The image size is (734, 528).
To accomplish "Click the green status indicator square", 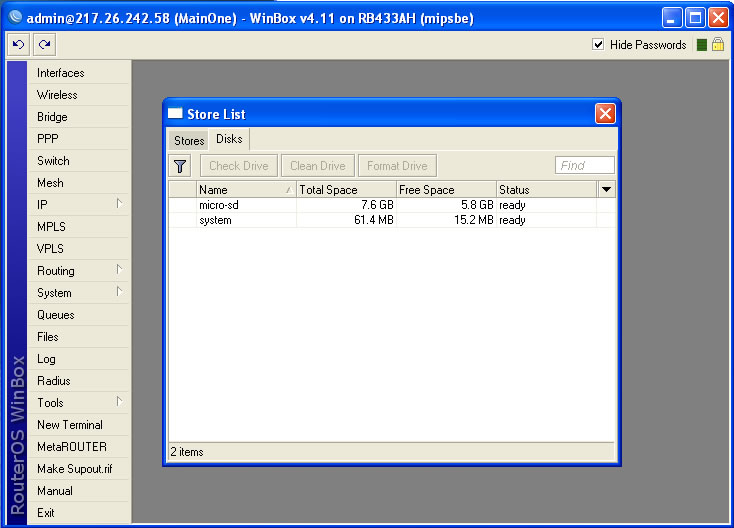I will point(701,45).
